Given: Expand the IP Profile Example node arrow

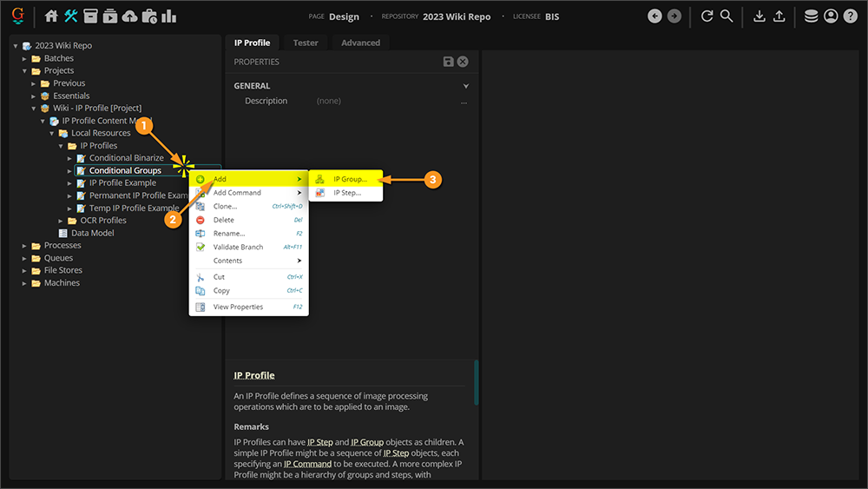Looking at the screenshot, I should coord(69,183).
